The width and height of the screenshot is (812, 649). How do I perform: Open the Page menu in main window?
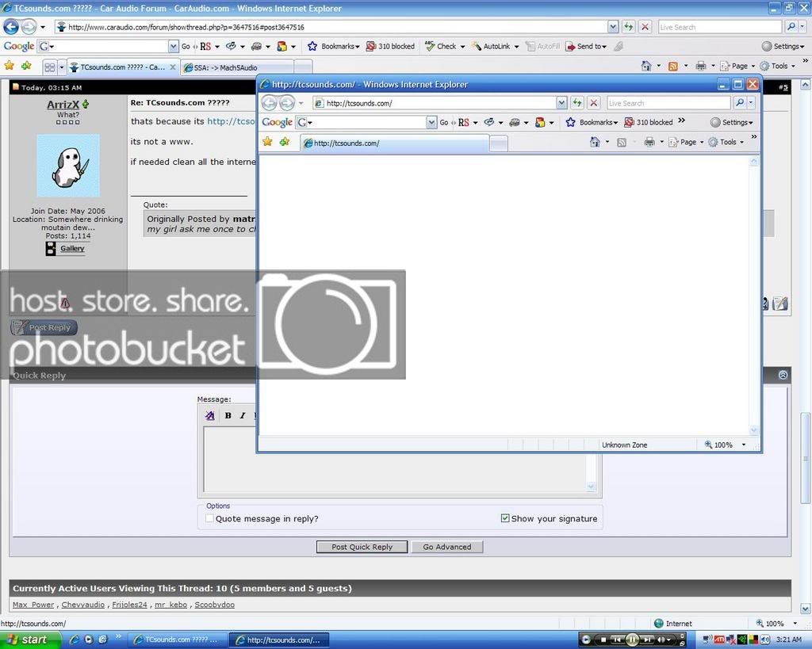click(x=738, y=66)
